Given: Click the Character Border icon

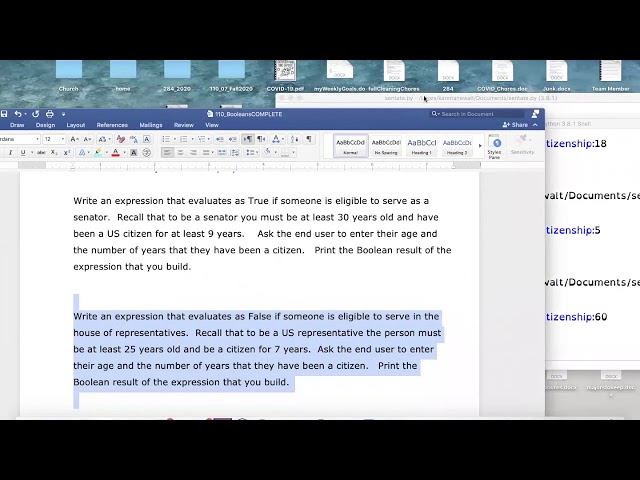Looking at the screenshot, I should click(x=147, y=139).
